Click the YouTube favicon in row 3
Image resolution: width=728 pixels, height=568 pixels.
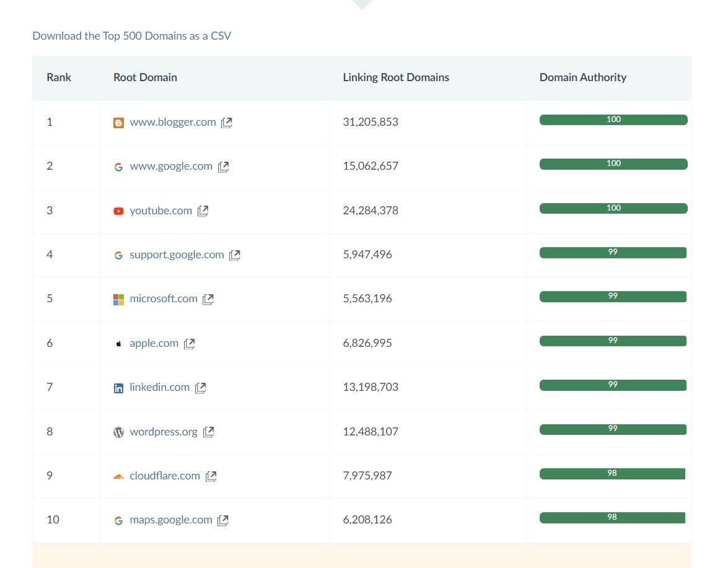(x=118, y=211)
